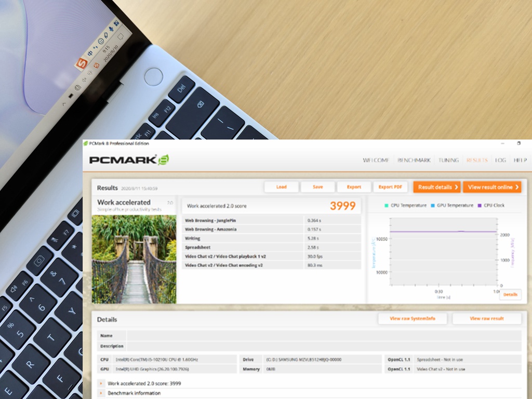Click the Sogou voice input microphone
This screenshot has width=532, height=399.
point(111,30)
